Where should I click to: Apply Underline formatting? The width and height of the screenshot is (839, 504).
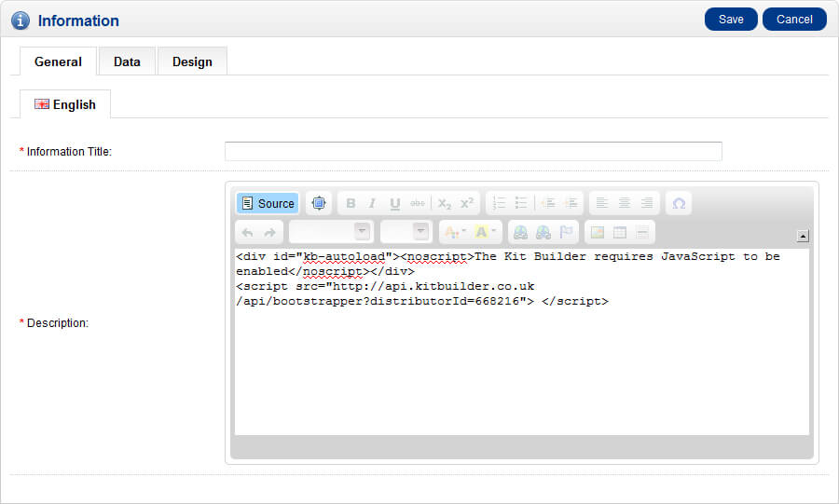pyautogui.click(x=395, y=203)
